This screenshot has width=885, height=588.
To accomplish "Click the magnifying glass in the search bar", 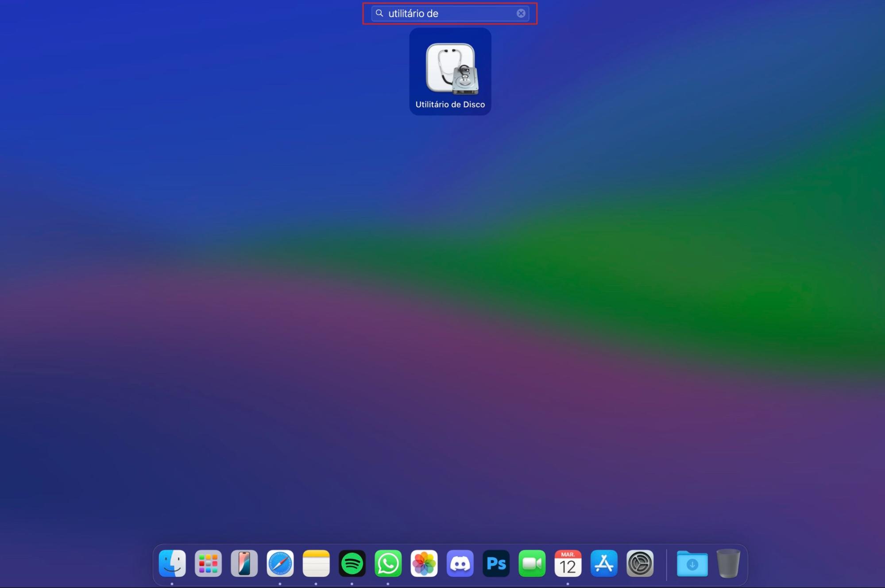I will tap(379, 13).
